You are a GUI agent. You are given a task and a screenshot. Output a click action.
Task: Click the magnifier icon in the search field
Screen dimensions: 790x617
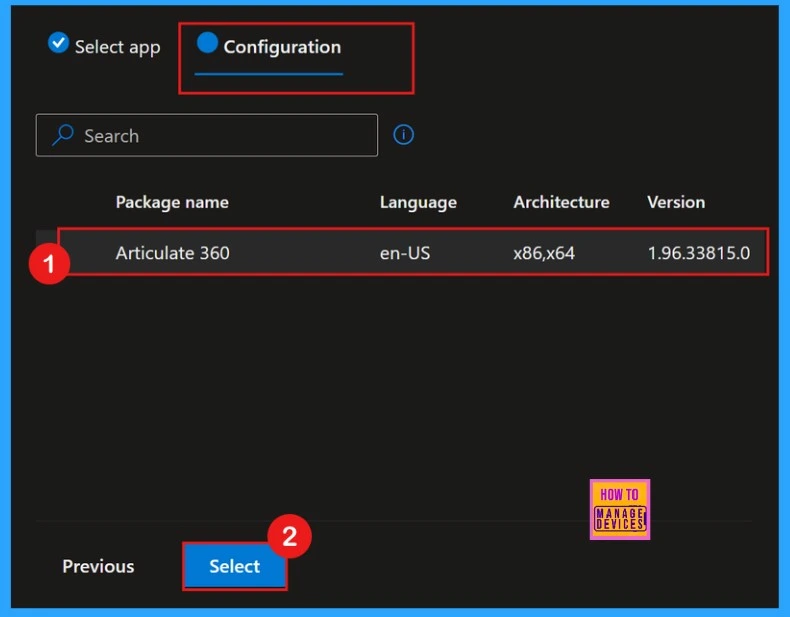63,135
